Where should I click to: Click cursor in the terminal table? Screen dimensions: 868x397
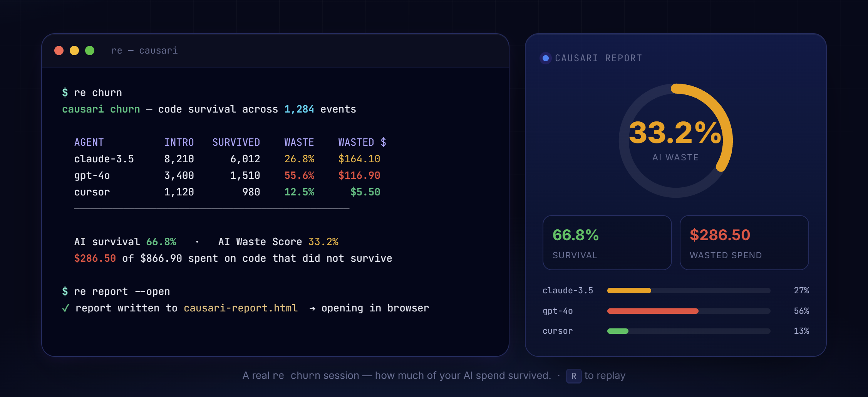coord(92,192)
